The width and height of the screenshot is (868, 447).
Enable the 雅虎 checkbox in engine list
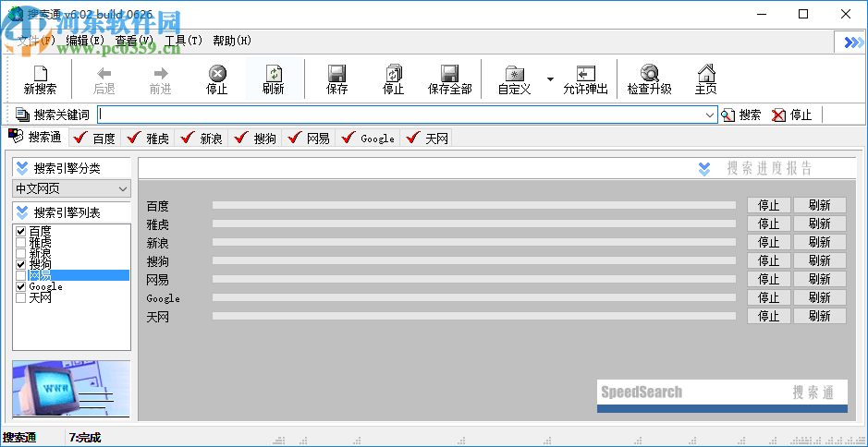click(x=20, y=243)
